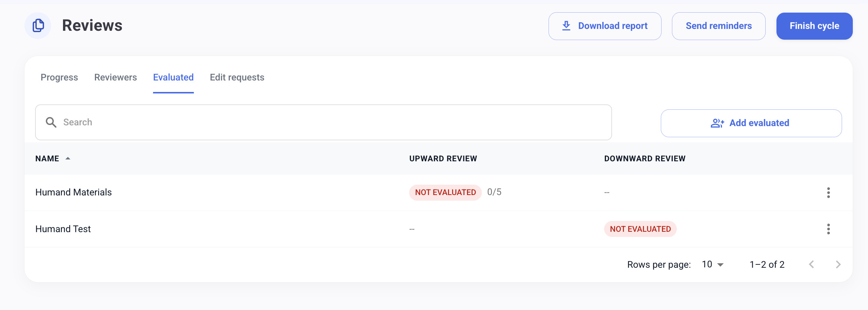Click the download arrow icon
The image size is (868, 310).
pyautogui.click(x=566, y=26)
